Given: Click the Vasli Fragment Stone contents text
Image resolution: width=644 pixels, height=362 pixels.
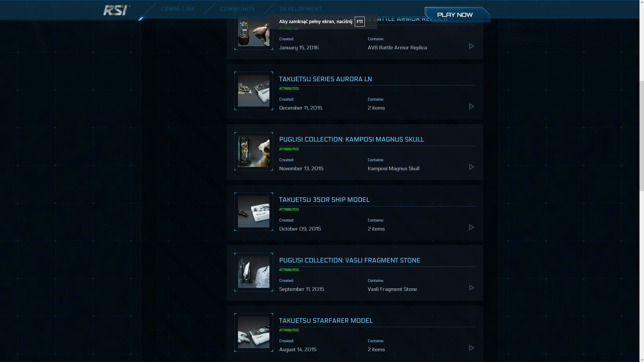Looking at the screenshot, I should coord(392,289).
